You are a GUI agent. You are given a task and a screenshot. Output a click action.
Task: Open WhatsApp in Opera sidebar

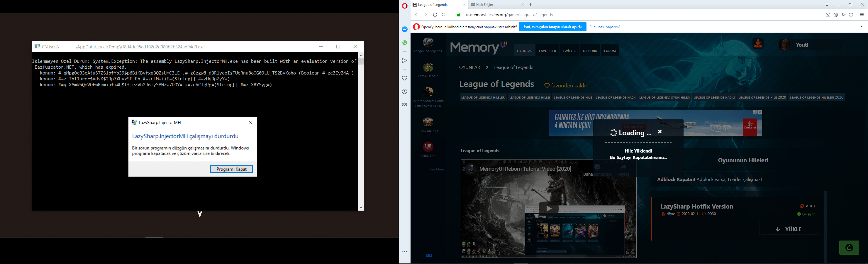pos(405,43)
